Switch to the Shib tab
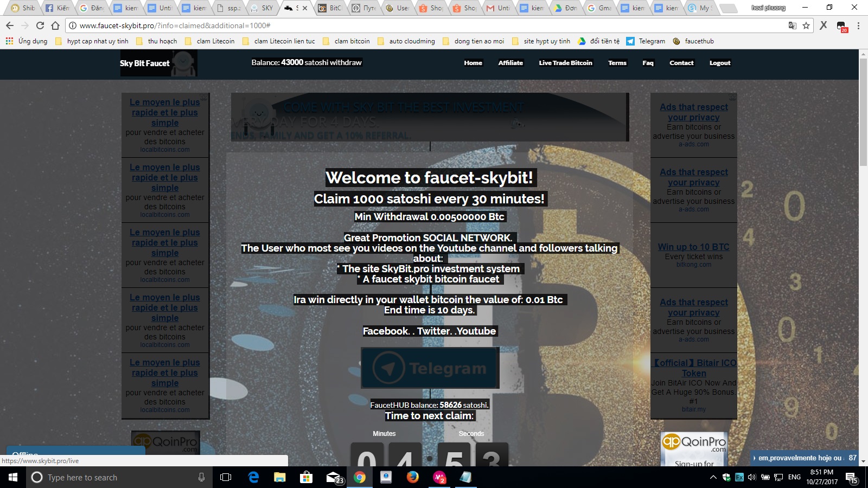 (23, 8)
